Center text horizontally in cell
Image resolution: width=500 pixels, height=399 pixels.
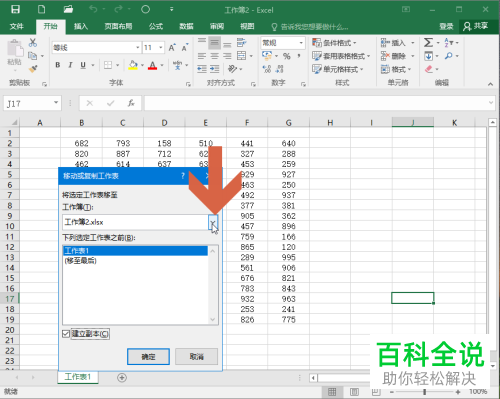click(x=214, y=56)
